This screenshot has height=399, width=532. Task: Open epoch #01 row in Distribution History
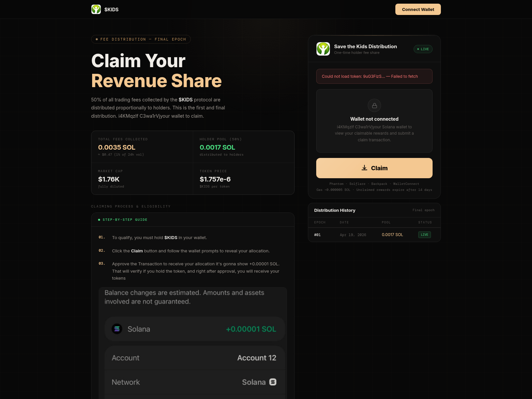(374, 235)
